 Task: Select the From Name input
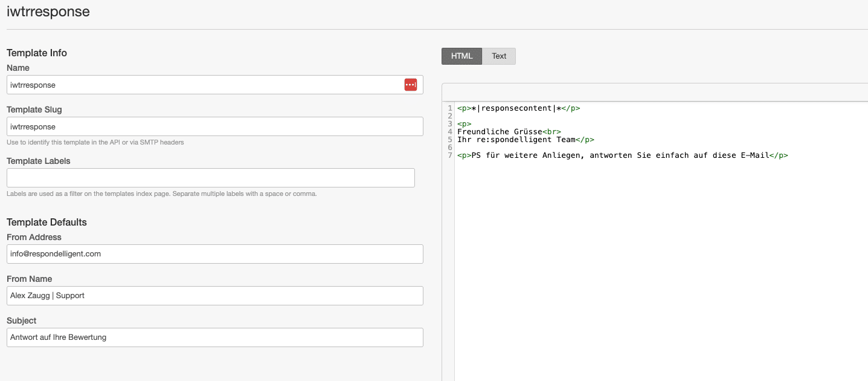tap(214, 296)
